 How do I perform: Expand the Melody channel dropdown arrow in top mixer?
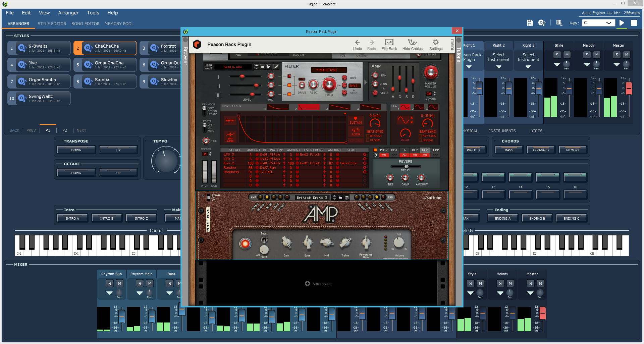(587, 64)
